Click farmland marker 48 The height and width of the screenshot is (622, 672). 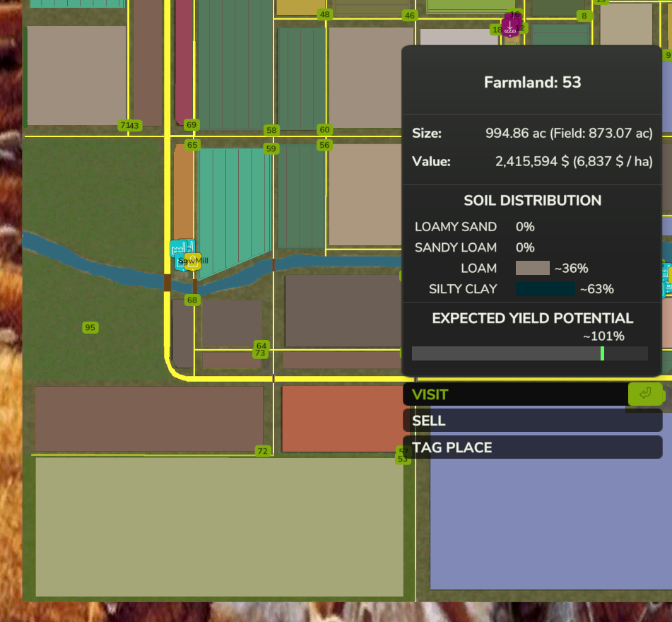(x=325, y=15)
